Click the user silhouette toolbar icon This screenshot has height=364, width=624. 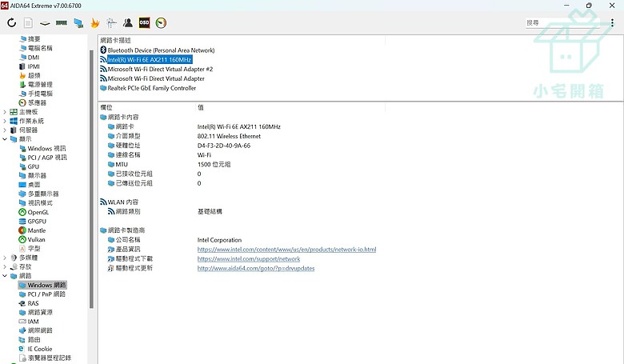128,22
